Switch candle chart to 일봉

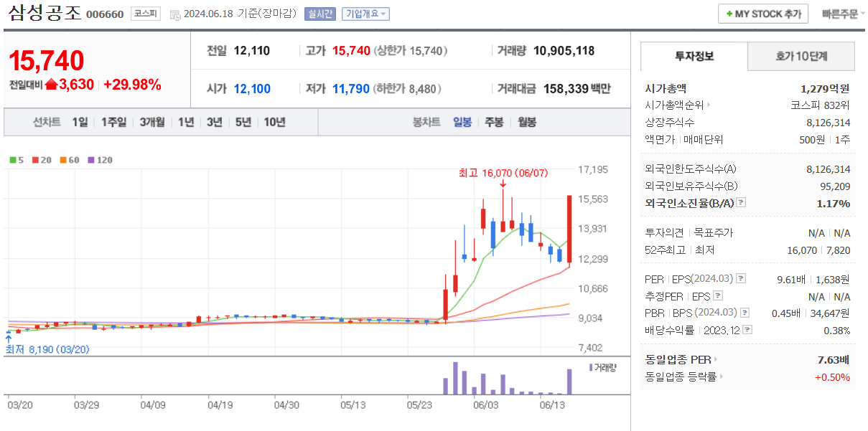point(462,122)
